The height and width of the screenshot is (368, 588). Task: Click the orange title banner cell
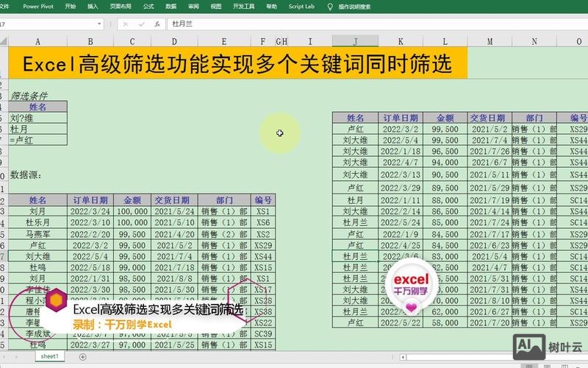pos(237,63)
